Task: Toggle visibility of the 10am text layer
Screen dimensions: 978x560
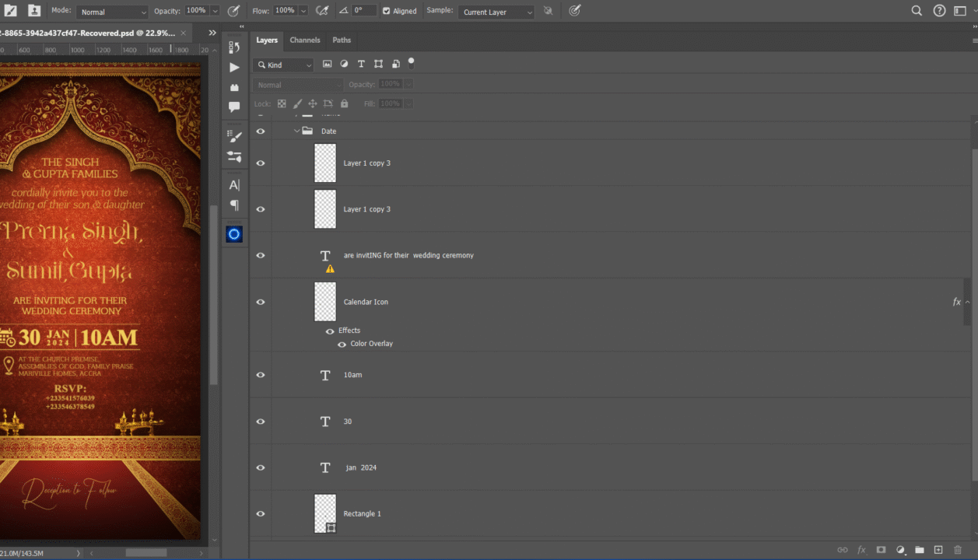Action: point(261,375)
